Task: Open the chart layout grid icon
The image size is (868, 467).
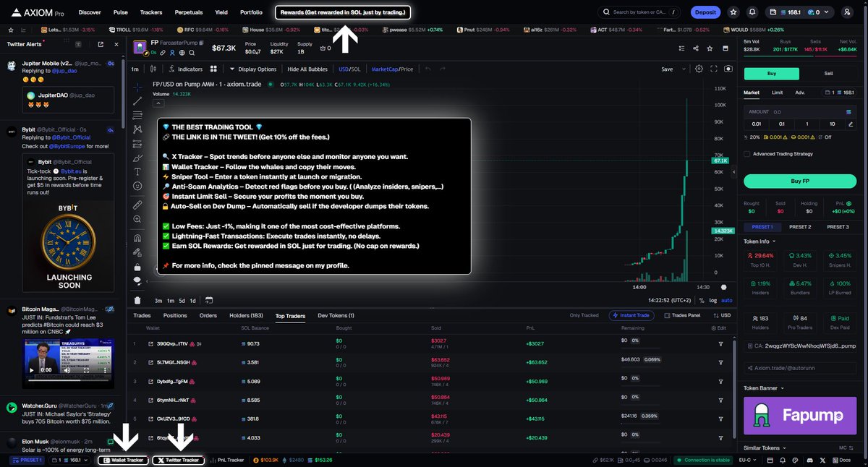Action: coord(213,69)
